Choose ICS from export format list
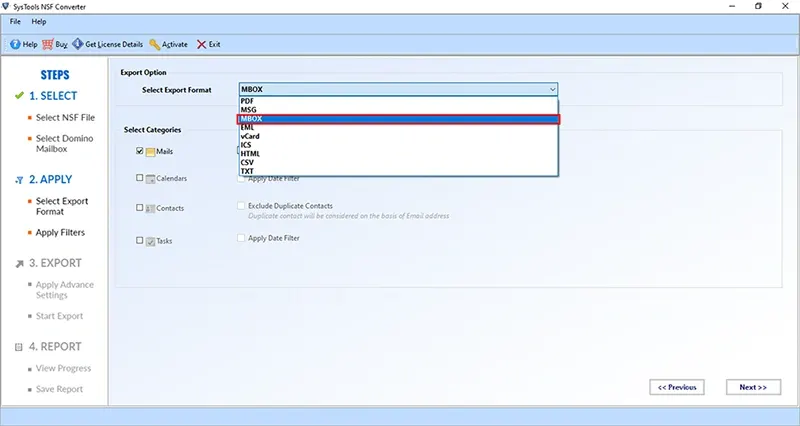The height and width of the screenshot is (426, 800). click(x=398, y=145)
